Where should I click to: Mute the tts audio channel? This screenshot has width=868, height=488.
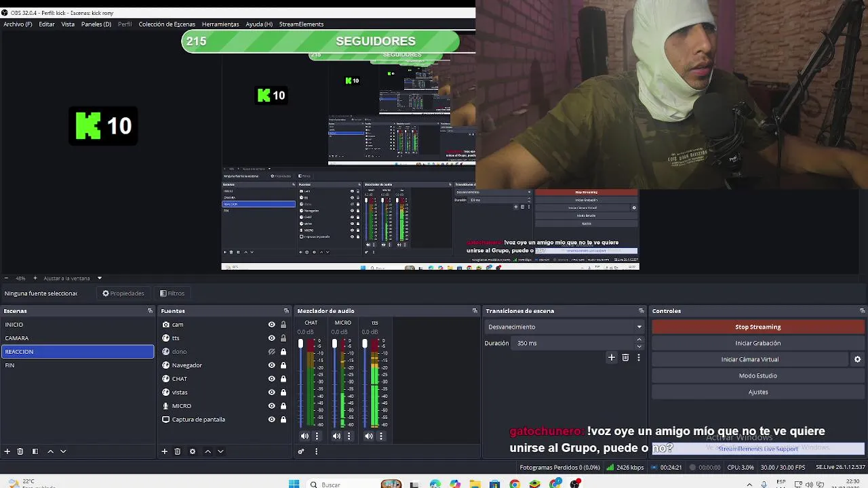(369, 436)
